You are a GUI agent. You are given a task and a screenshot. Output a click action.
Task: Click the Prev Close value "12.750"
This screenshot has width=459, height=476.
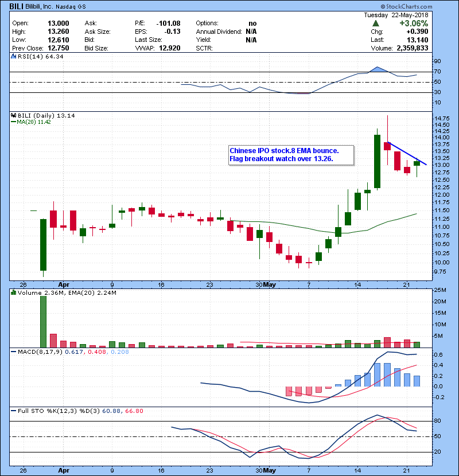[x=59, y=48]
